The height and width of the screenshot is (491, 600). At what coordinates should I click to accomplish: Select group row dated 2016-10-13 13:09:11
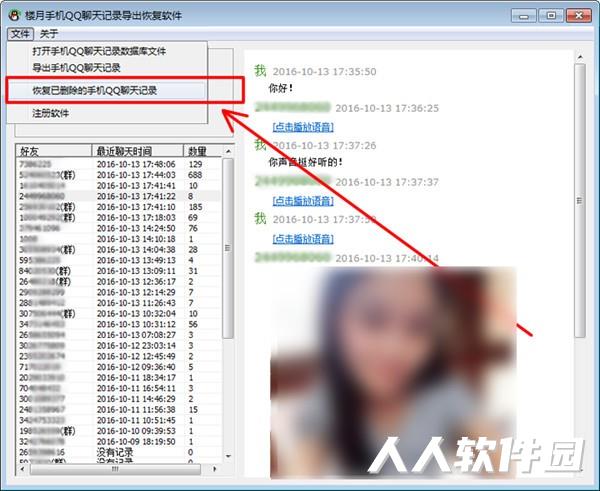(x=118, y=271)
